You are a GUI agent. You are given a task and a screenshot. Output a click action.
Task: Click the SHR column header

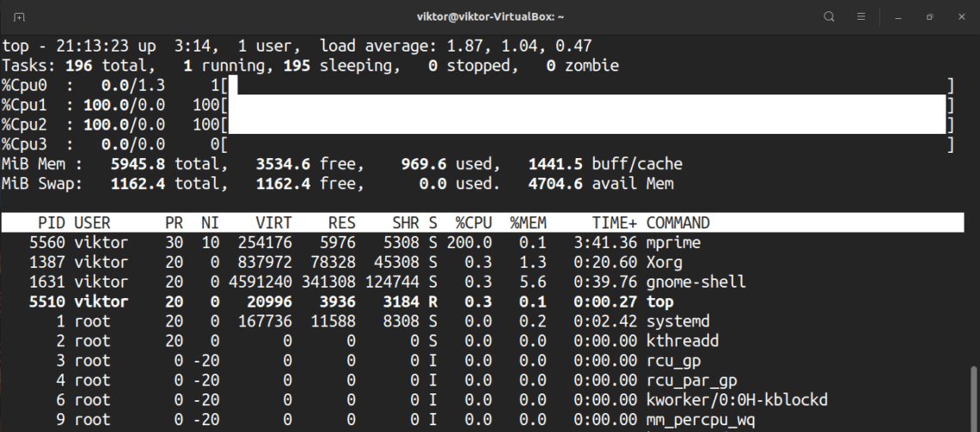405,222
